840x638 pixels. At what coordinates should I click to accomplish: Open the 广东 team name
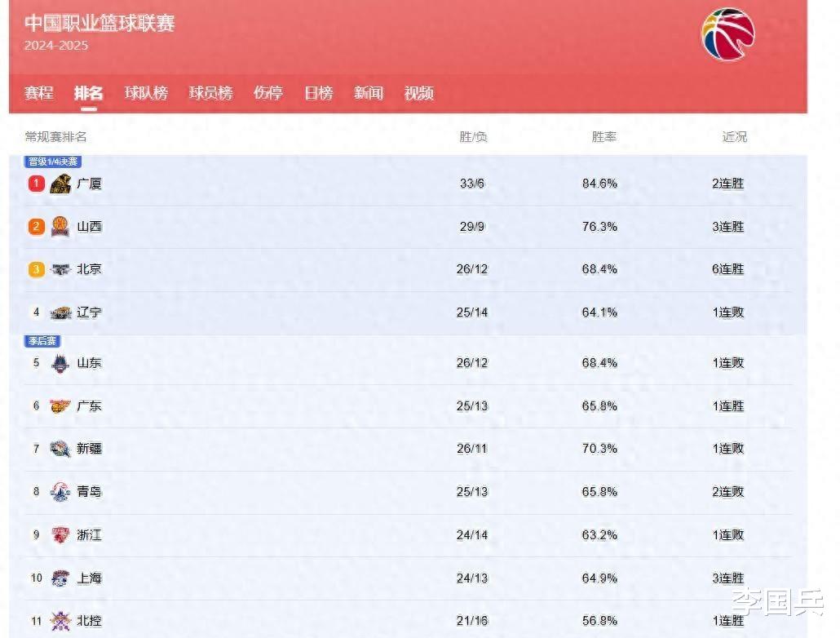point(90,406)
